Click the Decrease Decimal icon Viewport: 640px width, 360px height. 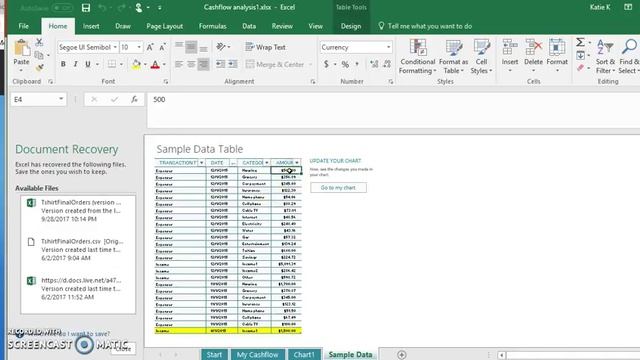pos(387,64)
